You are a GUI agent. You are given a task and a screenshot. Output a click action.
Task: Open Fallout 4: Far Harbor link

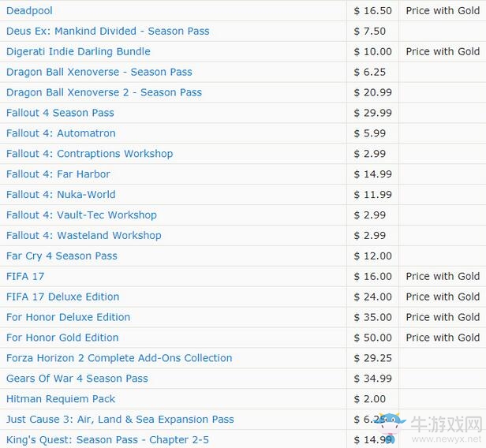point(58,174)
